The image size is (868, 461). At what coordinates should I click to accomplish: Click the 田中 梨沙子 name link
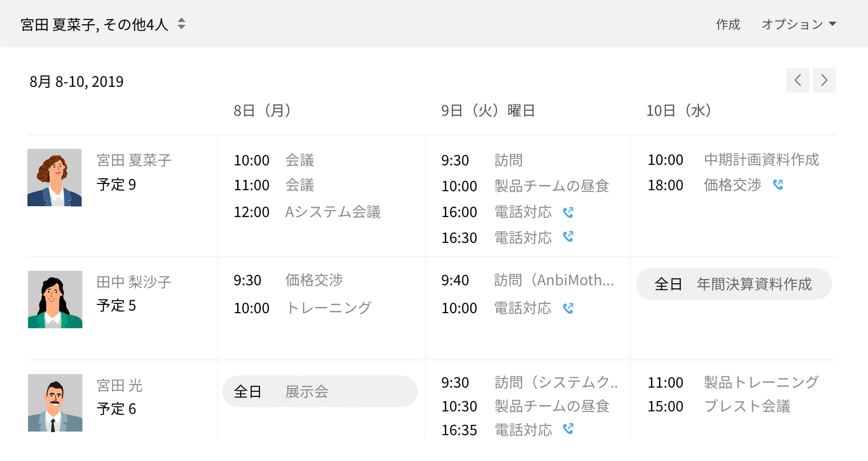(x=134, y=282)
